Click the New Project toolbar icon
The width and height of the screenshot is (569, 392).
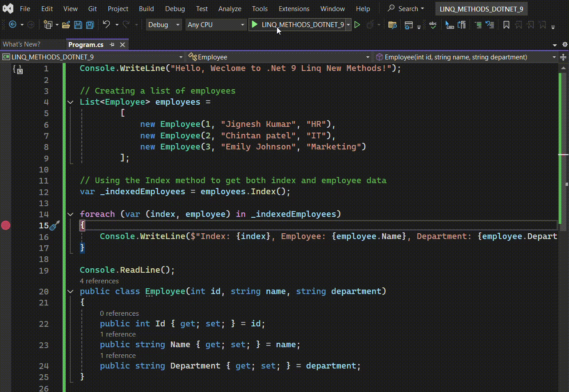[x=47, y=25]
